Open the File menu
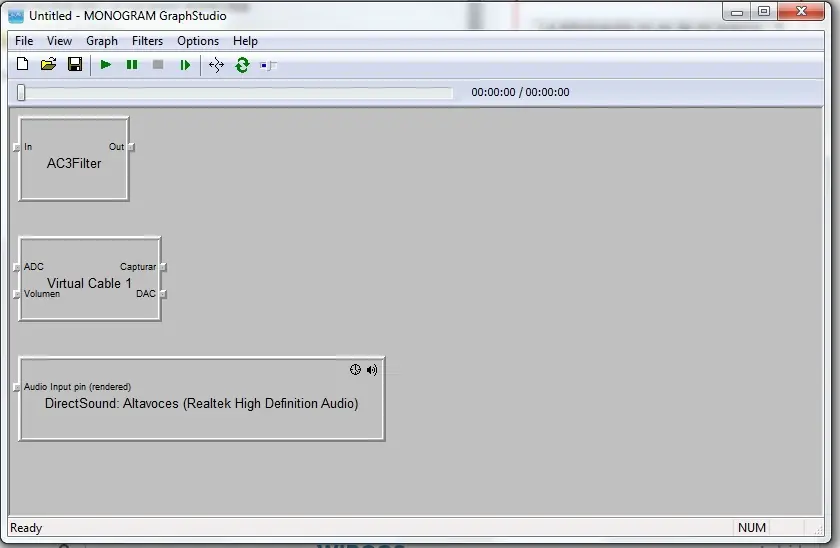Viewport: 840px width, 548px height. tap(24, 41)
